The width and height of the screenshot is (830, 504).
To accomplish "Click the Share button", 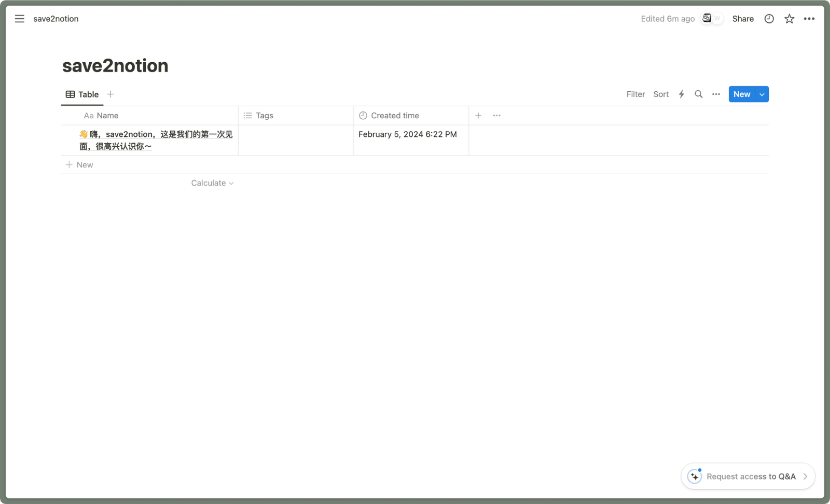I will 742,19.
